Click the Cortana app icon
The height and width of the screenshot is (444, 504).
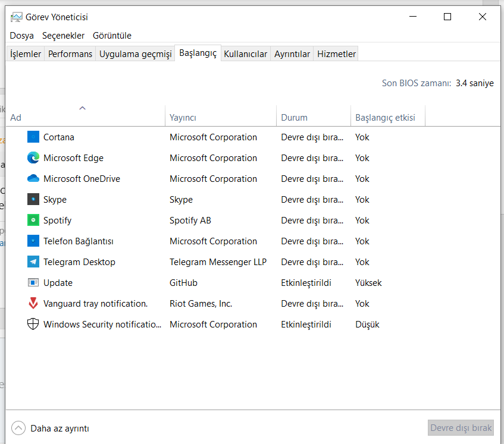[33, 137]
